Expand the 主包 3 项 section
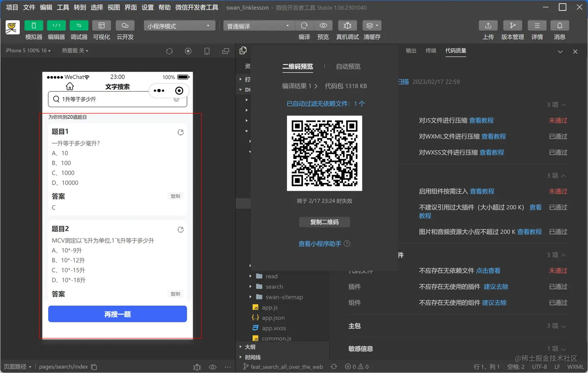The height and width of the screenshot is (373, 588). coord(457,326)
